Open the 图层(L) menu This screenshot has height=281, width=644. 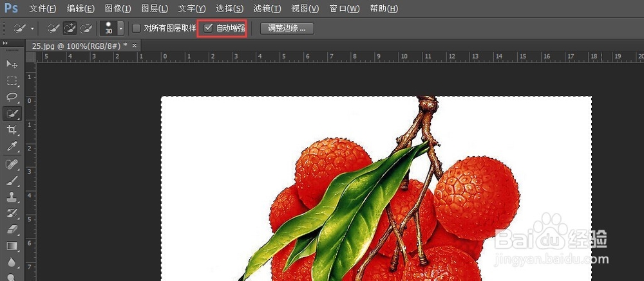pos(155,8)
